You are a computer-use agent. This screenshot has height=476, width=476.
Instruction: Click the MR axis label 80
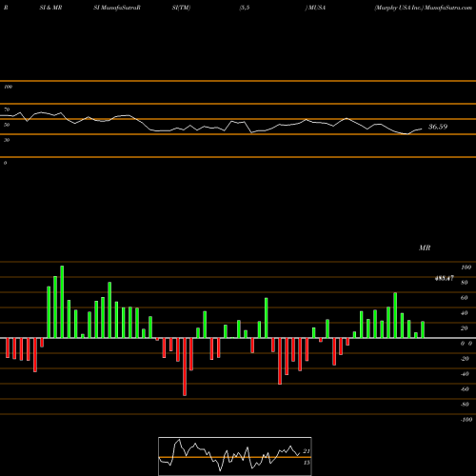click(x=465, y=283)
